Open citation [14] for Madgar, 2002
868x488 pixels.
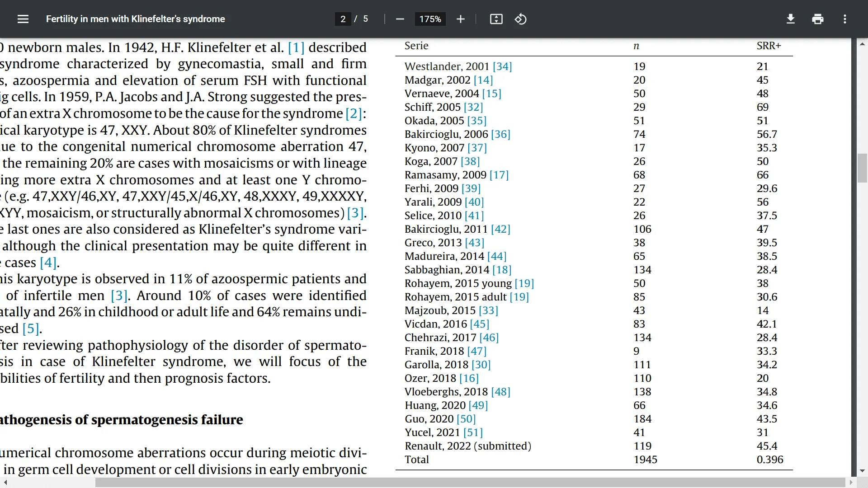click(483, 80)
